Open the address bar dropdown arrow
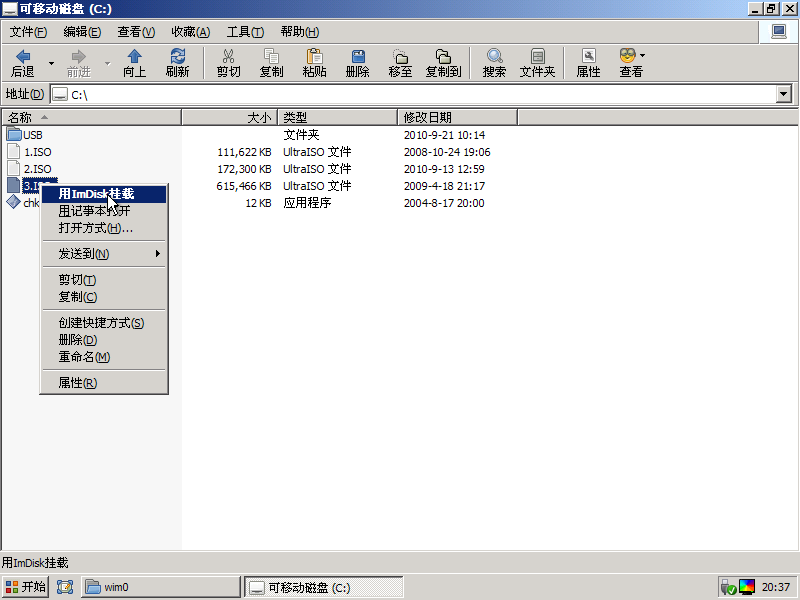 [x=784, y=94]
